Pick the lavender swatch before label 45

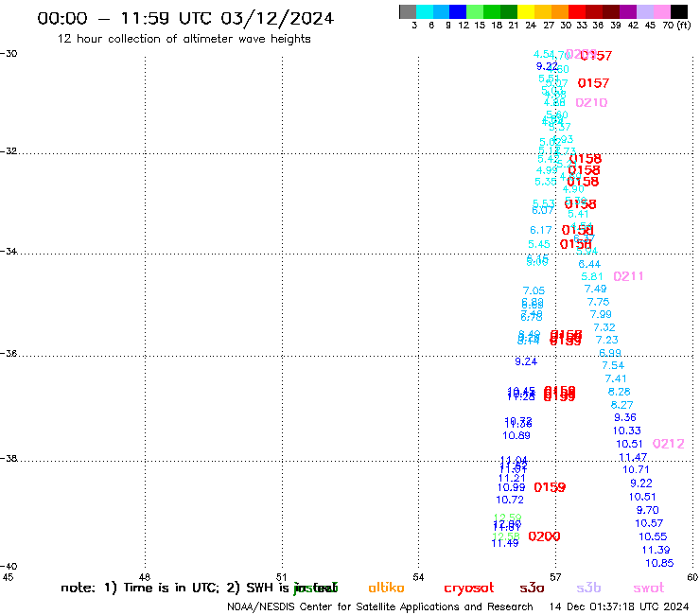pyautogui.click(x=644, y=11)
